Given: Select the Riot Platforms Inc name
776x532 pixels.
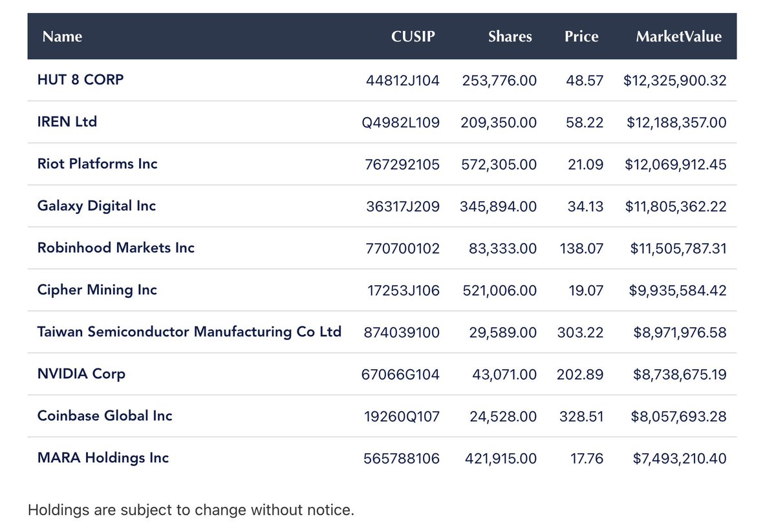Looking at the screenshot, I should (x=98, y=164).
